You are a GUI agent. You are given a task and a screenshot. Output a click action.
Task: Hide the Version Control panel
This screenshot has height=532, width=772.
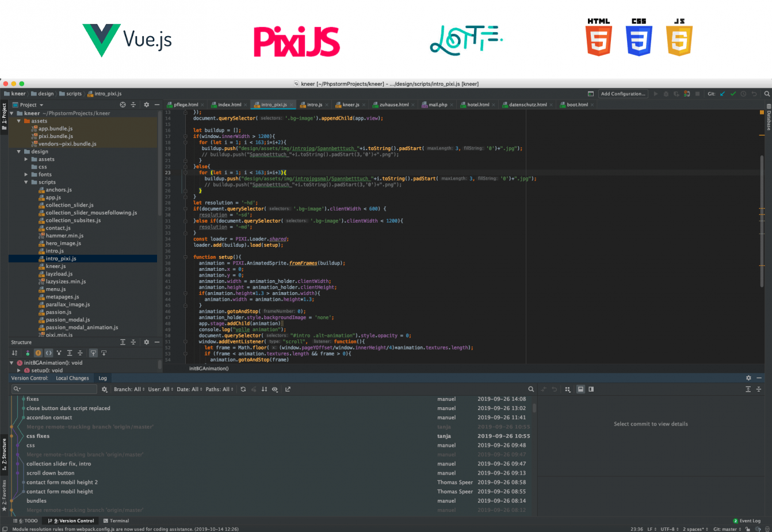(x=759, y=378)
